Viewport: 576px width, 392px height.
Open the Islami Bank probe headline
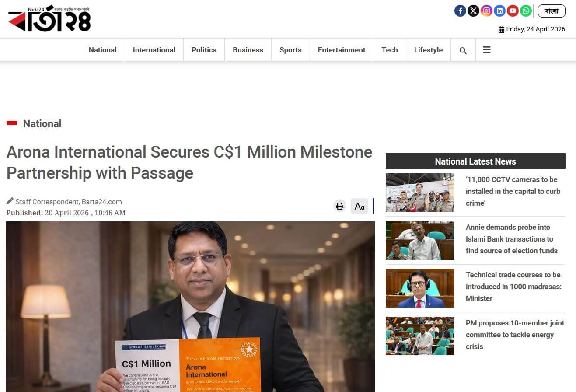pyautogui.click(x=512, y=239)
